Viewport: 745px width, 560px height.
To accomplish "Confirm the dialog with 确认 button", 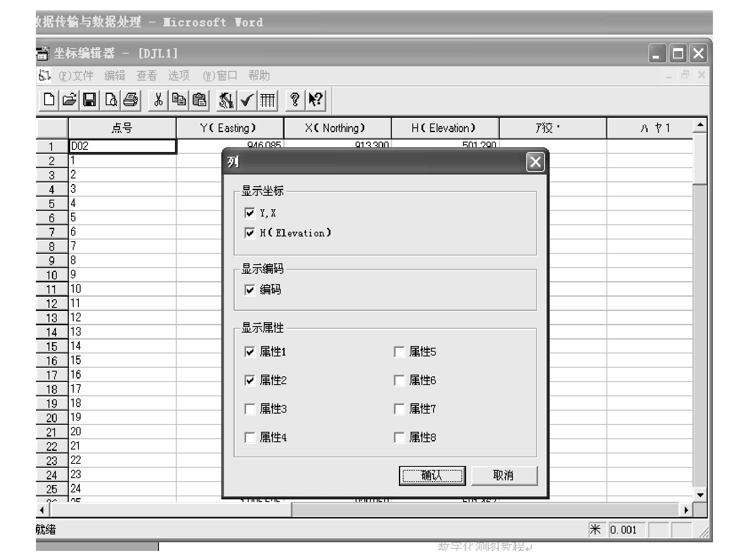I will [432, 476].
